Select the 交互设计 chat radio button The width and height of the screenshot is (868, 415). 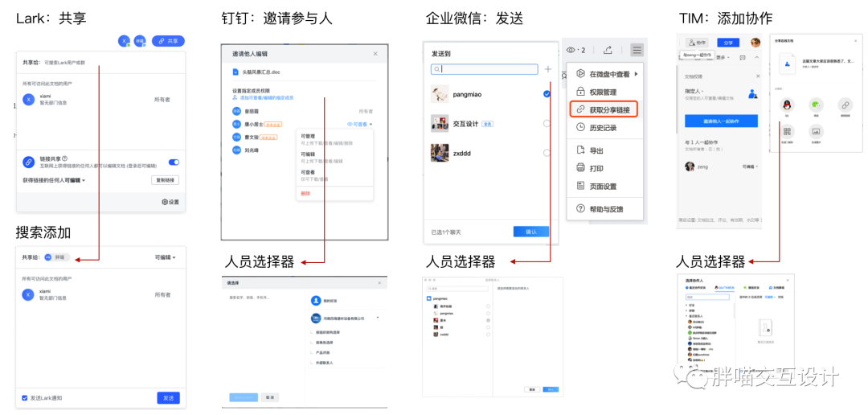pyautogui.click(x=547, y=124)
